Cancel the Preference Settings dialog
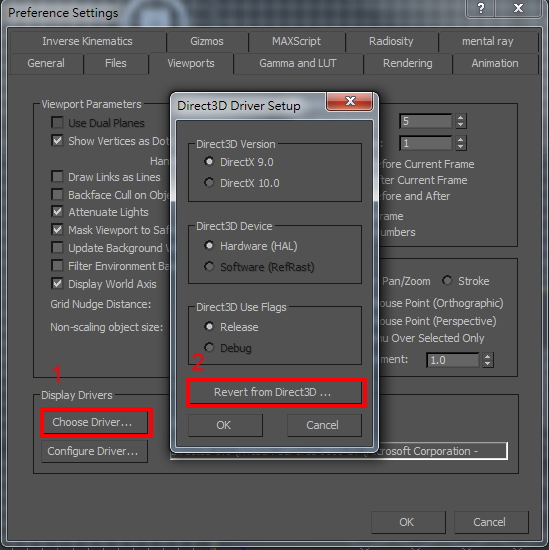This screenshot has height=550, width=549. 491,522
